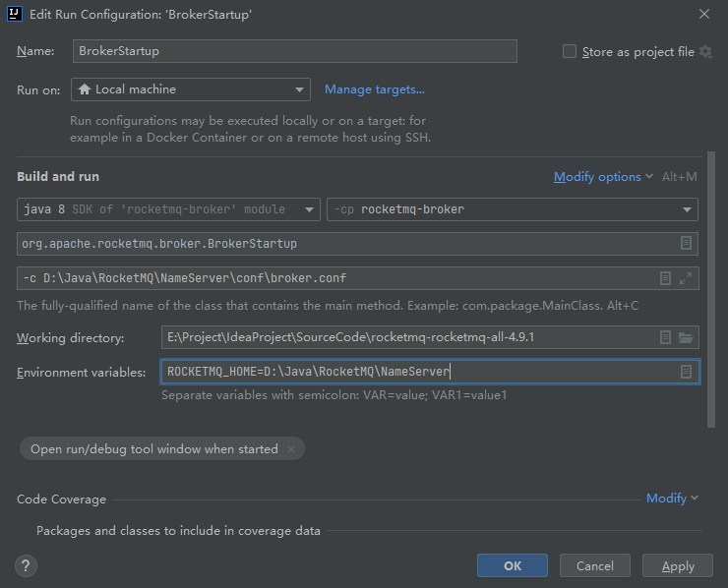Image resolution: width=728 pixels, height=588 pixels.
Task: Click the Apply button
Action: click(x=677, y=565)
